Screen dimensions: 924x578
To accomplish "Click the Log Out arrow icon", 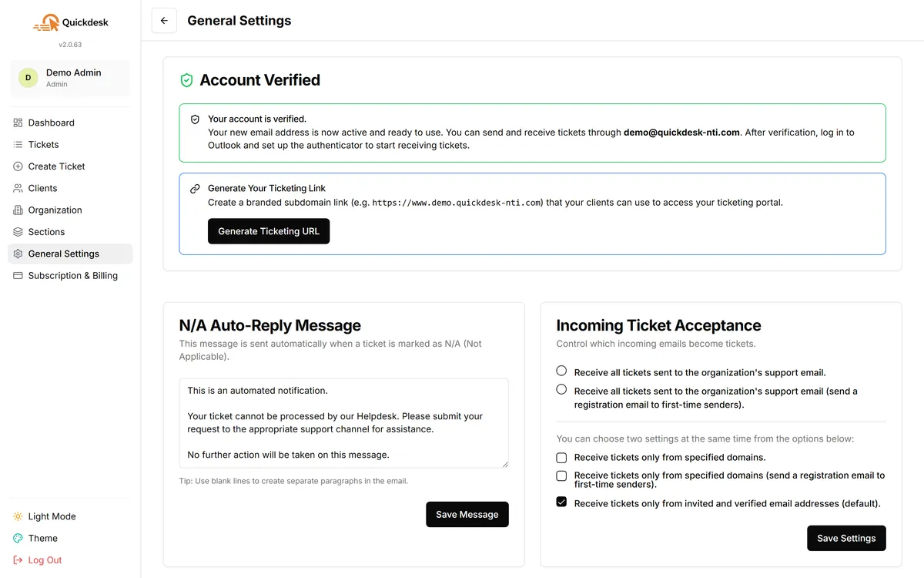I will tap(18, 560).
